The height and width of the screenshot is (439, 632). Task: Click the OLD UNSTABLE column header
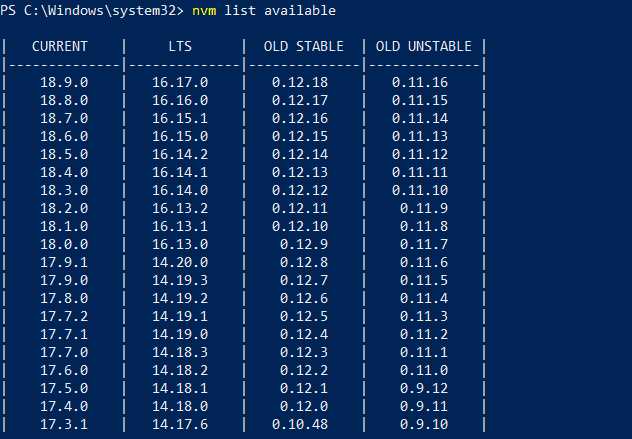tap(424, 46)
